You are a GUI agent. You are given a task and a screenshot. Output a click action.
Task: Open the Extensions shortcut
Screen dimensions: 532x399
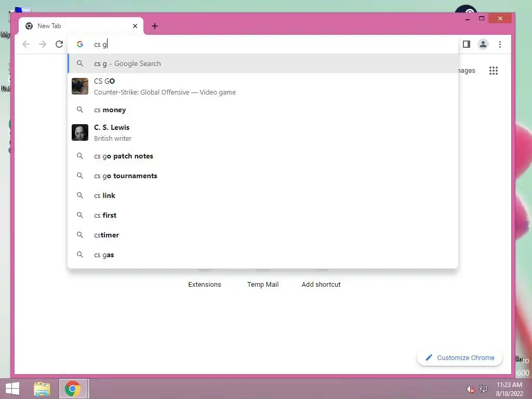(205, 284)
